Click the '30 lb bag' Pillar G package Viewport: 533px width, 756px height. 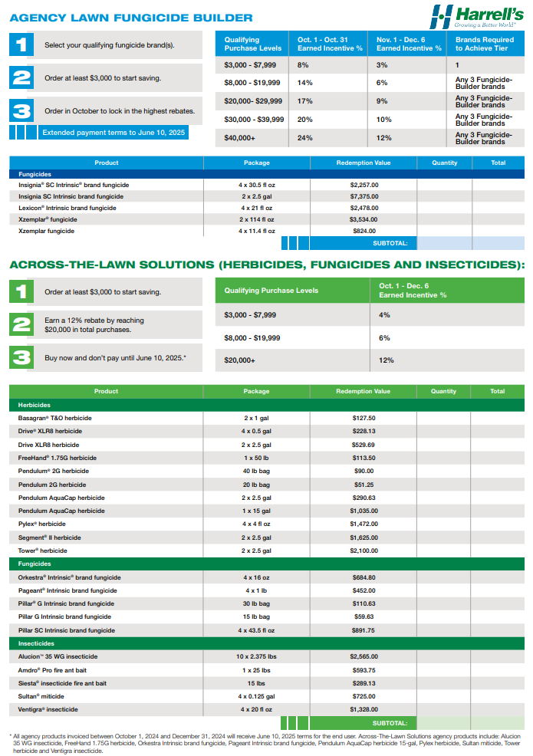(x=257, y=603)
